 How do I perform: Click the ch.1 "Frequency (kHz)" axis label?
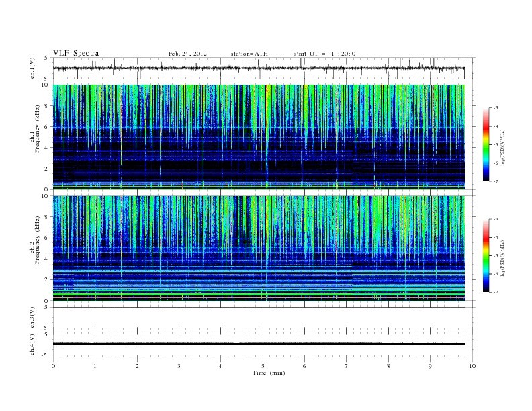pos(38,129)
